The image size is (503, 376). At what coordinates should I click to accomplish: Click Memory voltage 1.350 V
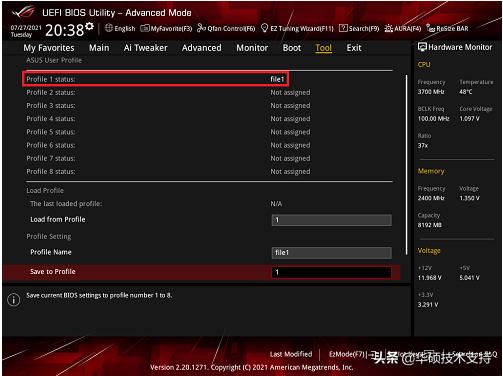tap(469, 198)
